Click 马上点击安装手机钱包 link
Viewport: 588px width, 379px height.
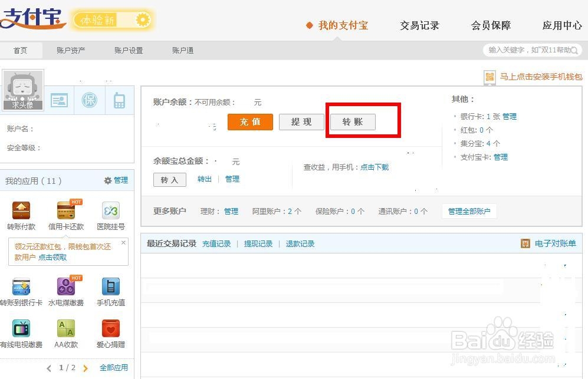[541, 77]
